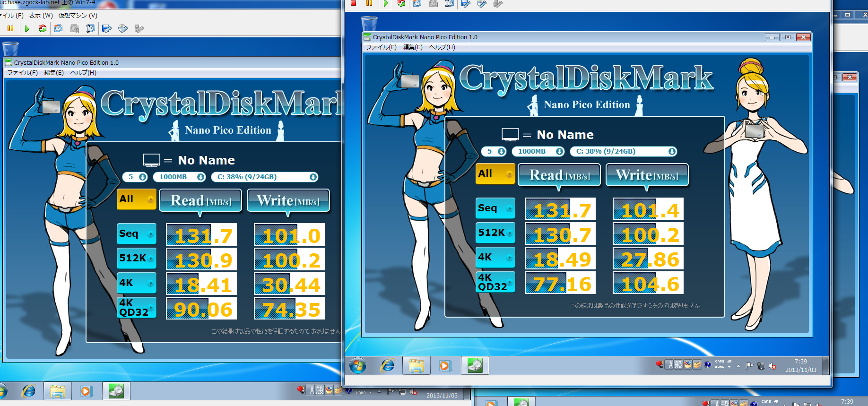Screen dimensions: 868x406
Task: Open the 1000MB test size dropdown in left CrystalDiskMark
Action: (180, 177)
